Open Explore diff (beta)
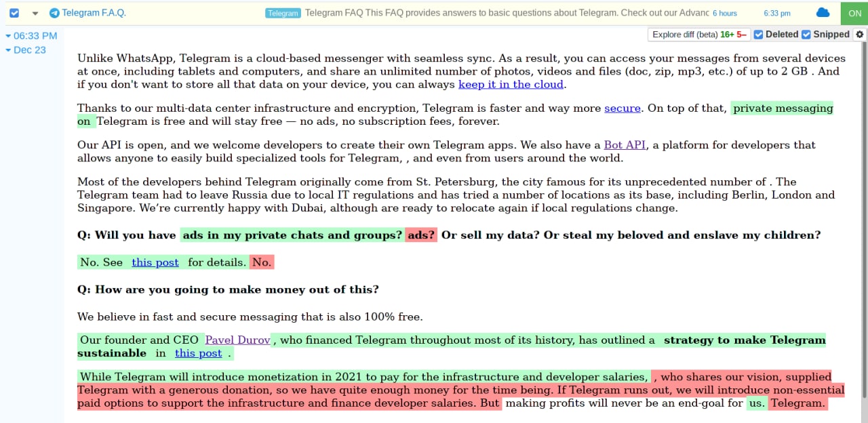Viewport: 868px width, 423px height. pos(698,35)
